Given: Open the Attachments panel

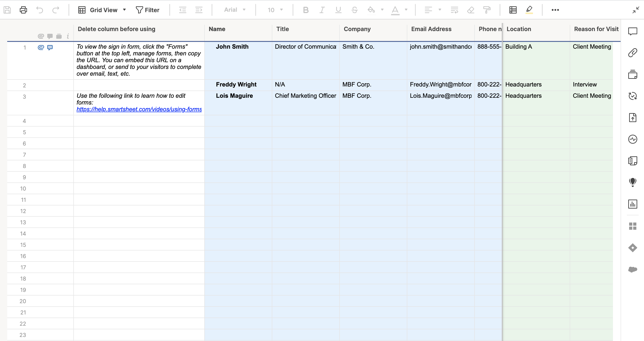Looking at the screenshot, I should [633, 52].
